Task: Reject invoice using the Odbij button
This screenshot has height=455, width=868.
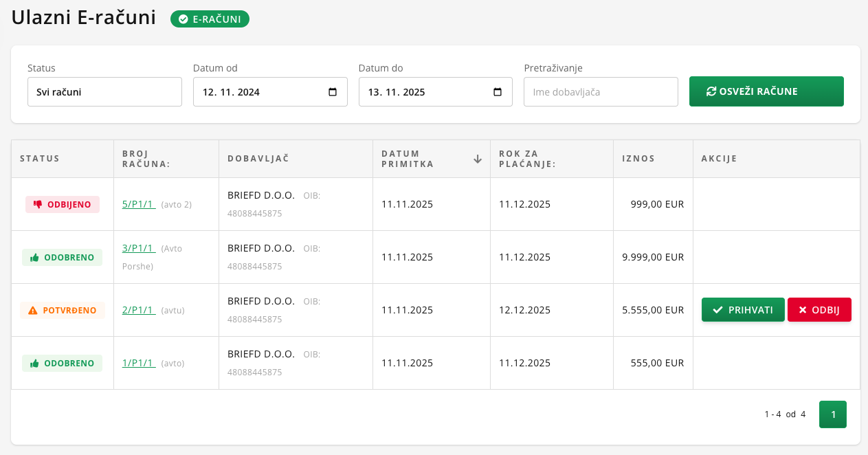Action: pyautogui.click(x=819, y=310)
